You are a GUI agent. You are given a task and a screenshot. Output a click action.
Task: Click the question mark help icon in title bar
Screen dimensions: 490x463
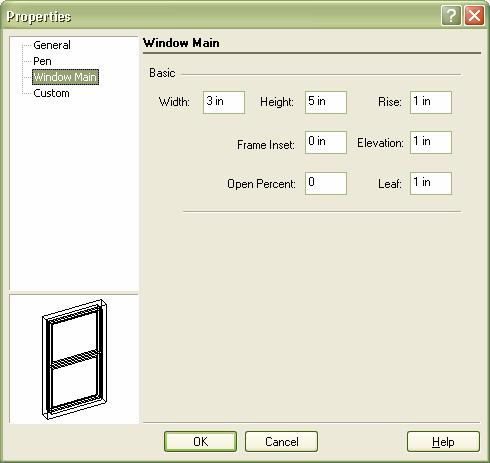point(451,15)
